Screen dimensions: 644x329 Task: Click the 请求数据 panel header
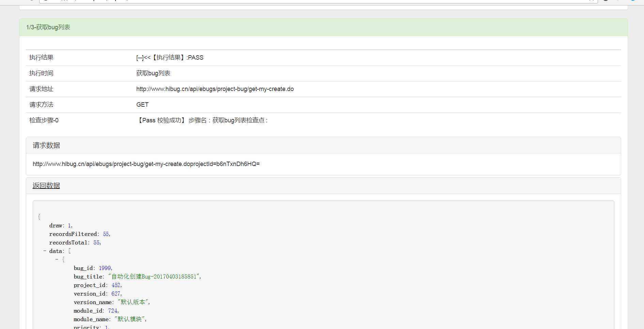click(46, 145)
